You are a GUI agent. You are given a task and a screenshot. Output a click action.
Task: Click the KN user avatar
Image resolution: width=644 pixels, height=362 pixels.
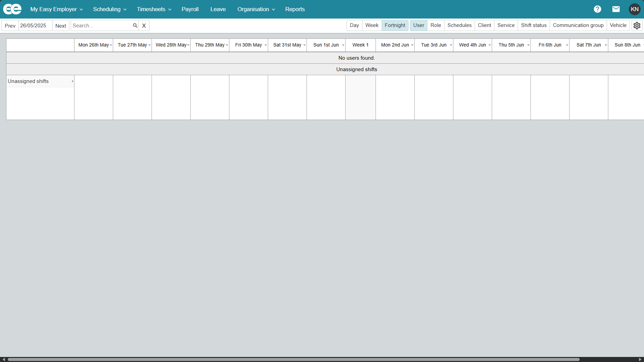pos(635,9)
